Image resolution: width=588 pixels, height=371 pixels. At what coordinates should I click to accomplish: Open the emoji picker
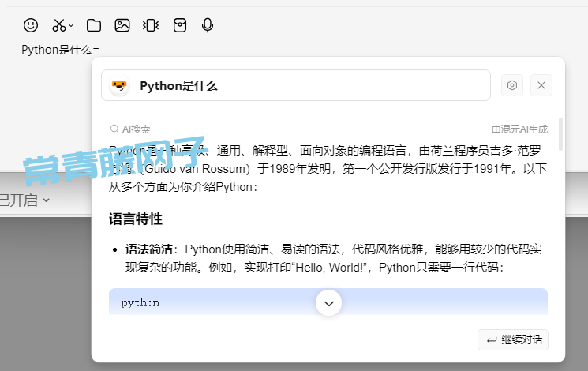[31, 25]
